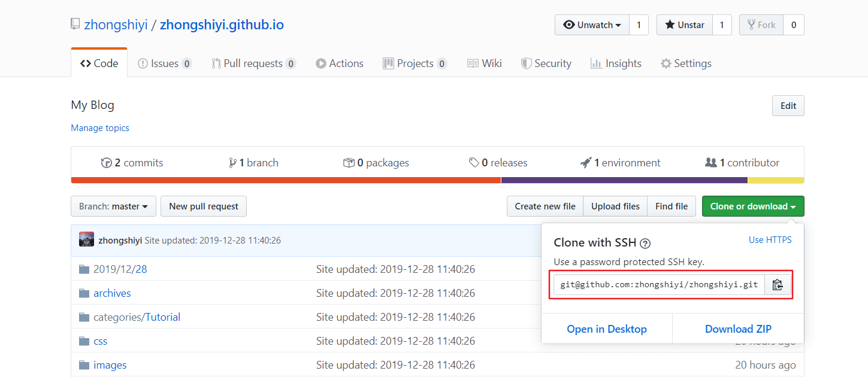
Task: Open the releases tag link
Action: pos(498,163)
